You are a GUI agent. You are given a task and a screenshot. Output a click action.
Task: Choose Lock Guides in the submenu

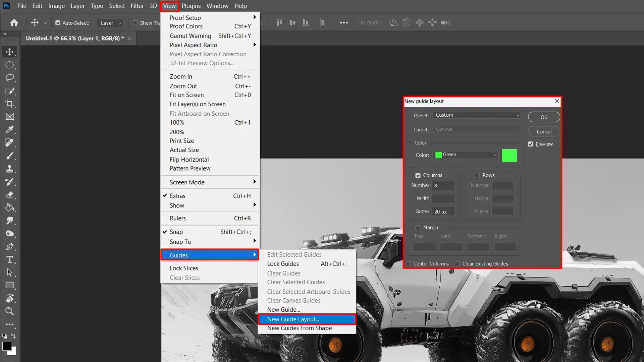pyautogui.click(x=307, y=264)
